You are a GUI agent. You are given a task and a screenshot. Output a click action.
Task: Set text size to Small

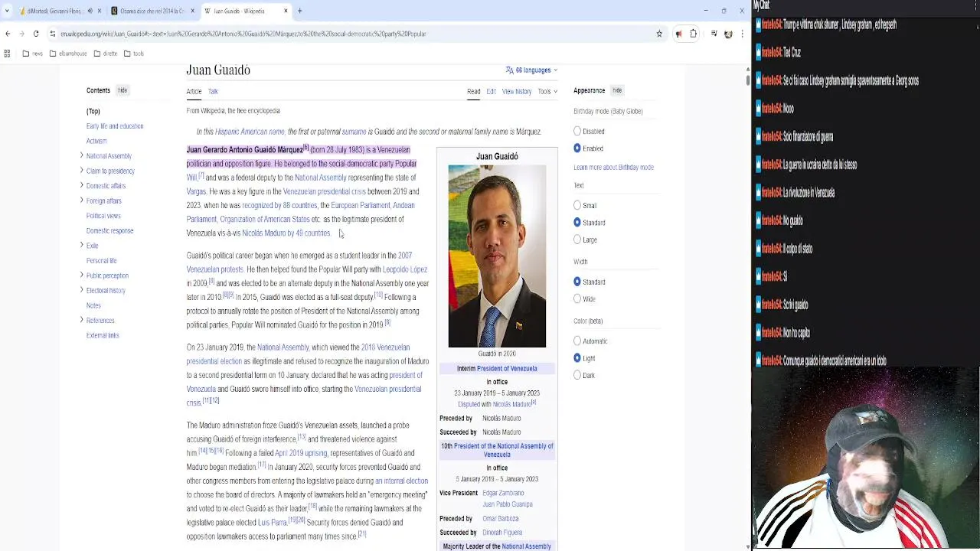coord(577,206)
